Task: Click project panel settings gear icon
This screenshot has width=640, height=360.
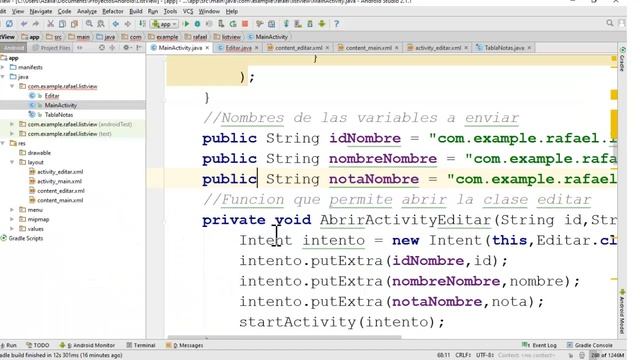Action: coord(126,48)
